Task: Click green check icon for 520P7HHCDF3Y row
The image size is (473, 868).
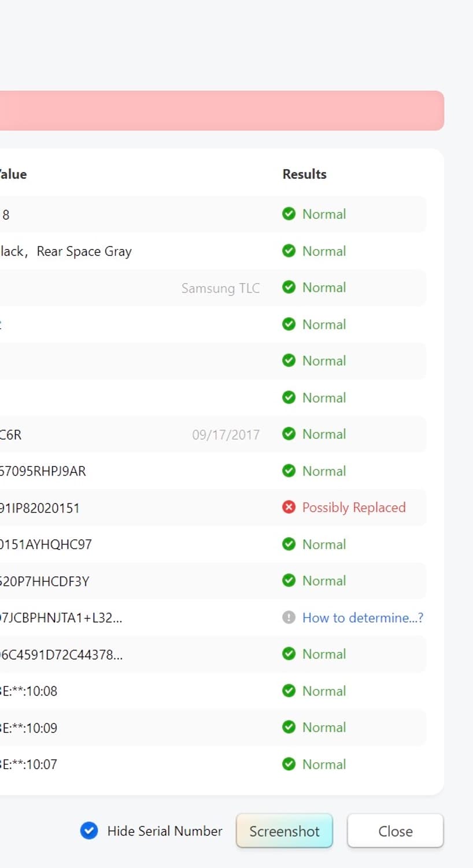Action: 289,581
